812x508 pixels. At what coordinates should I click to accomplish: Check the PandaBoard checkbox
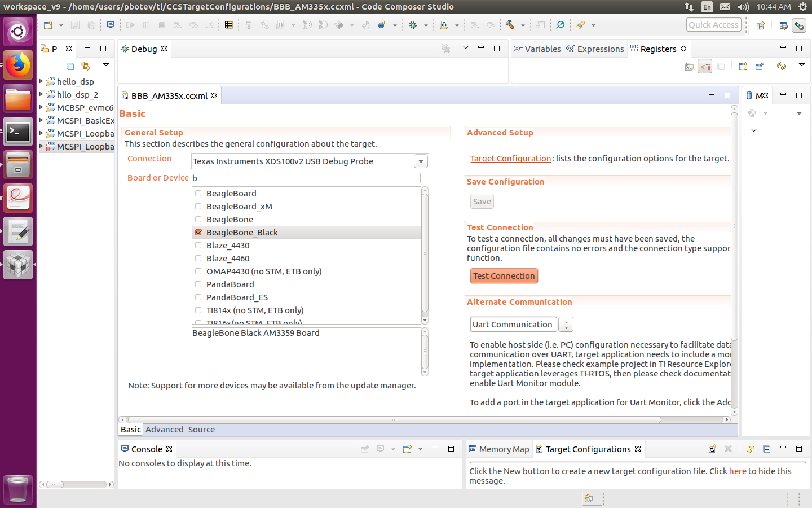pyautogui.click(x=198, y=284)
